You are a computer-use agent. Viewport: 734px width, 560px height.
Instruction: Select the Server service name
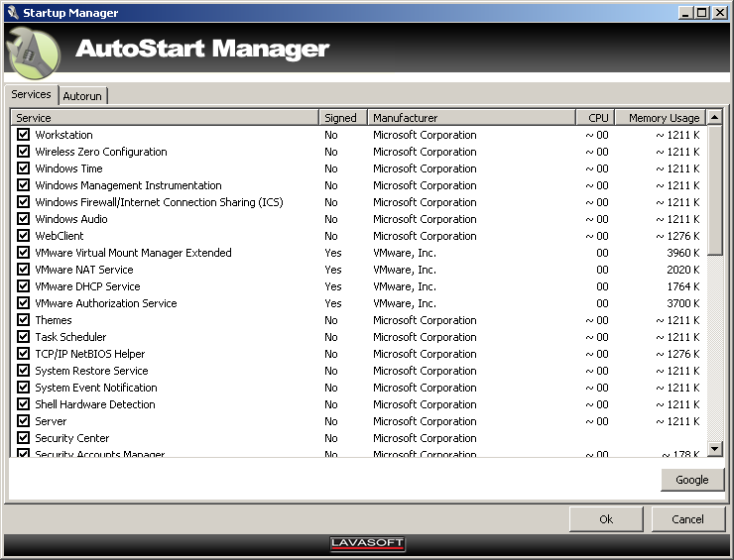tap(51, 421)
